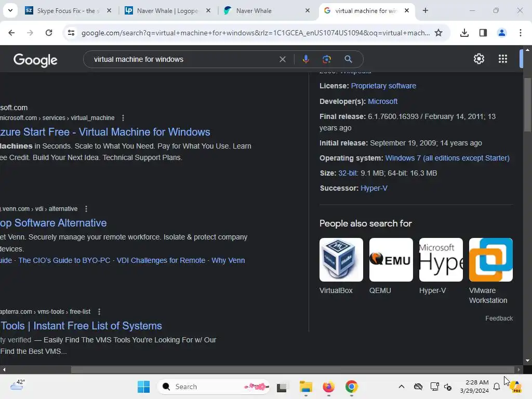Viewport: 532px width, 399px height.
Task: Open the Chrome side panel
Action: click(x=483, y=33)
